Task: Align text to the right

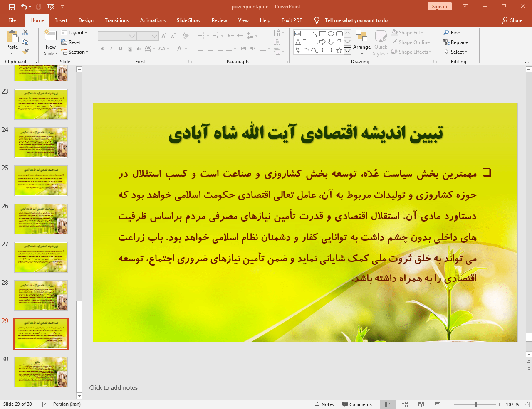Action: tap(220, 49)
